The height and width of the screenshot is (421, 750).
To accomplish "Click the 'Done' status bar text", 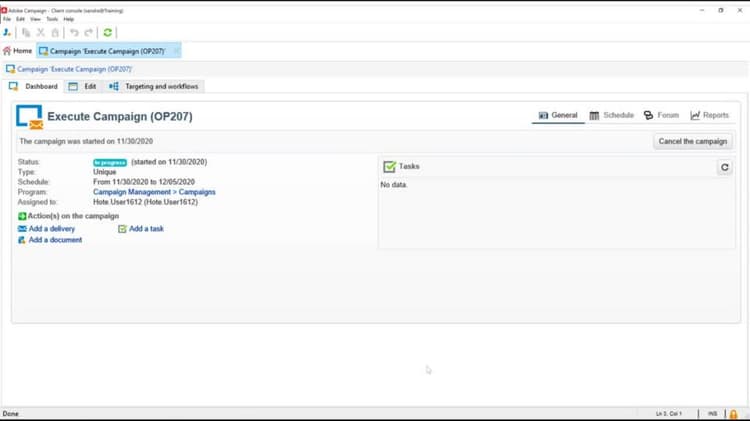I will (x=11, y=414).
